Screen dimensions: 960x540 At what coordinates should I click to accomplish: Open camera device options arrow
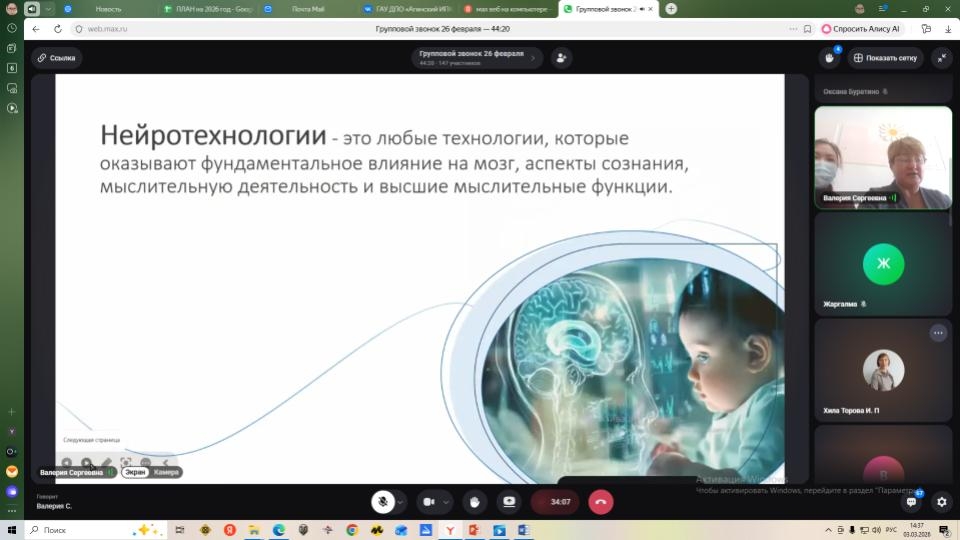click(x=447, y=501)
